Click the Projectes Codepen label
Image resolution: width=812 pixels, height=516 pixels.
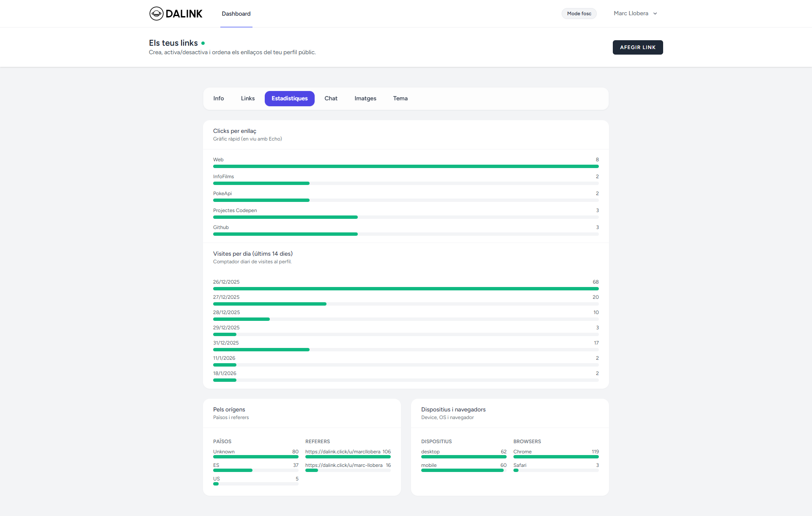(235, 210)
